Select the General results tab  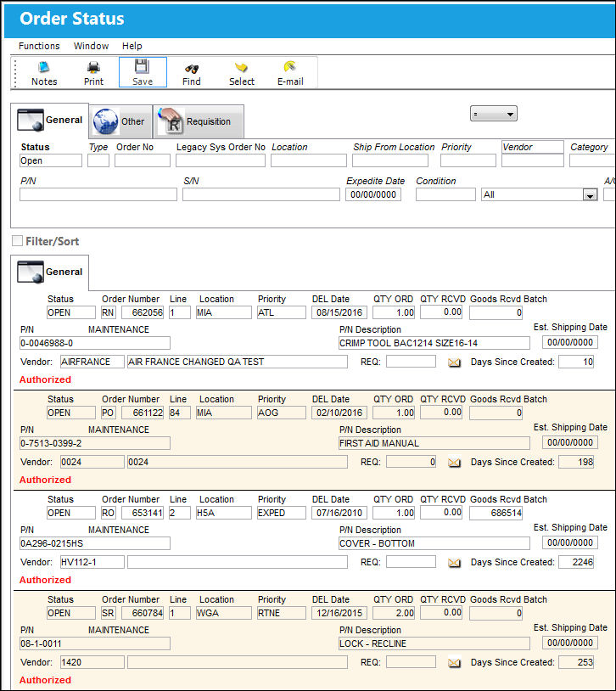50,272
